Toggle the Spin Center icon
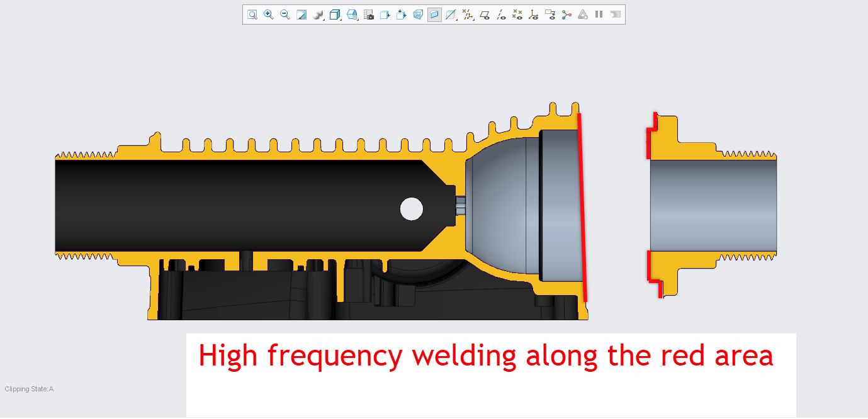868x419 pixels. [x=566, y=14]
